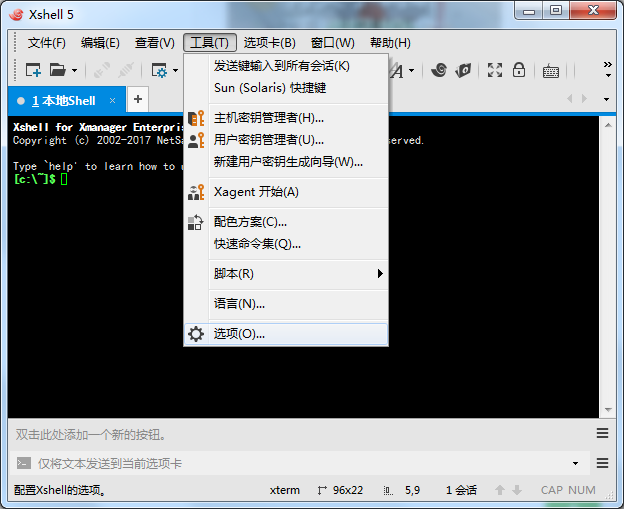Screen dimensions: 624x509
Task: Select 新建用户密钥生成向导(W) menu entry
Action: click(x=286, y=162)
